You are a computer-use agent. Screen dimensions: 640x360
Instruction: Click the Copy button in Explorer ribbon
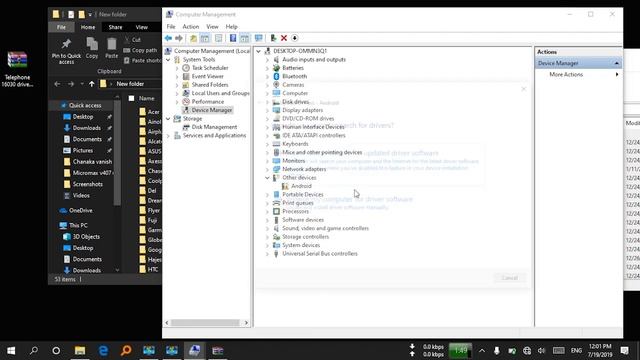92,49
